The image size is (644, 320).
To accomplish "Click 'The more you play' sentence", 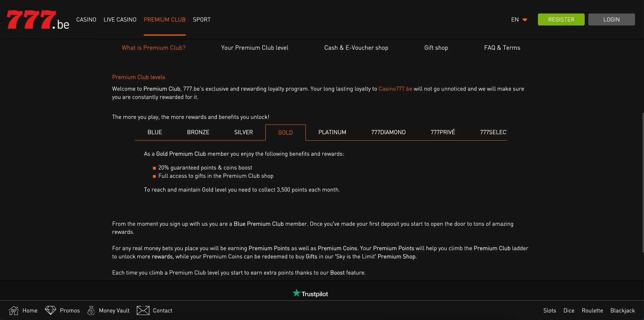I will tap(191, 117).
